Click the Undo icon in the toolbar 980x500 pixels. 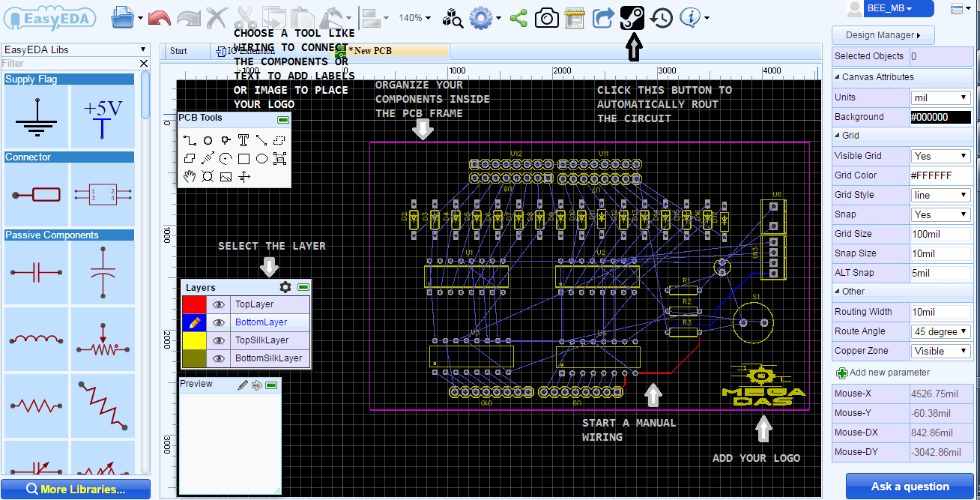158,16
